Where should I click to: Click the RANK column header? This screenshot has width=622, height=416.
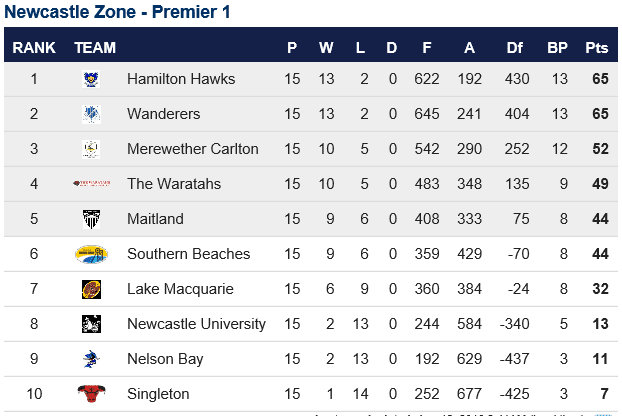tap(34, 48)
